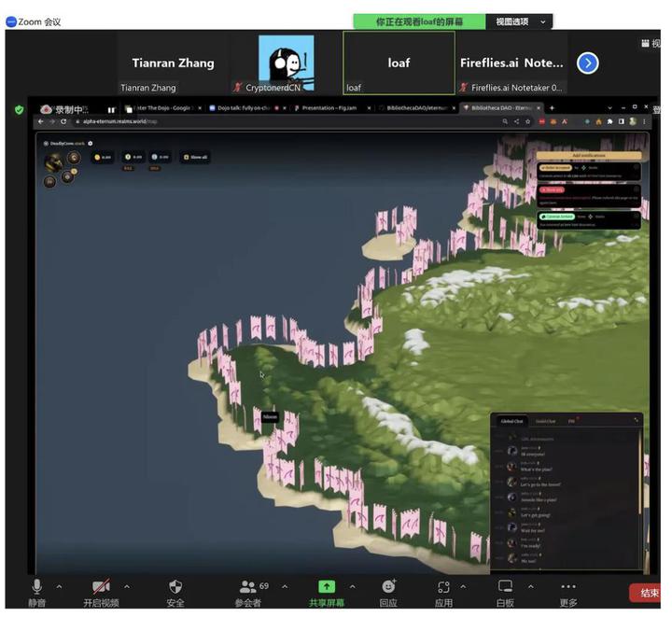Select Tianran Zhang participant tile
Viewport: 672px width, 617px height.
tap(174, 63)
